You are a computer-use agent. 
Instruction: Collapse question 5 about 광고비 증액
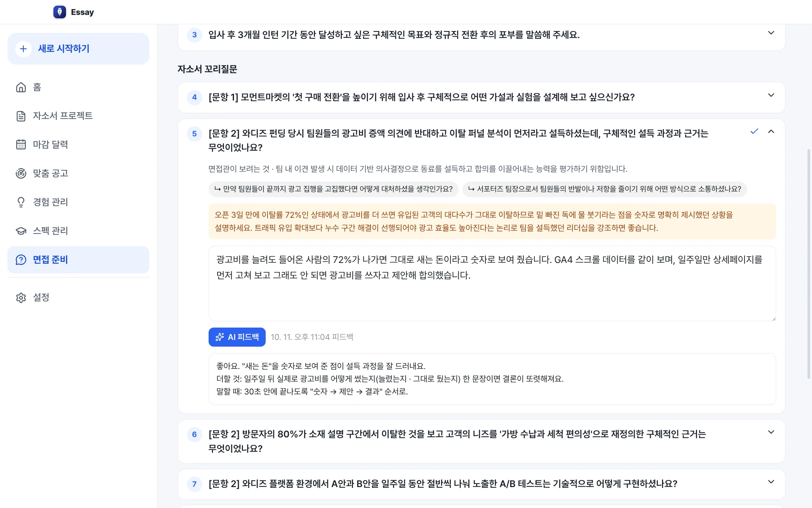tap(771, 131)
